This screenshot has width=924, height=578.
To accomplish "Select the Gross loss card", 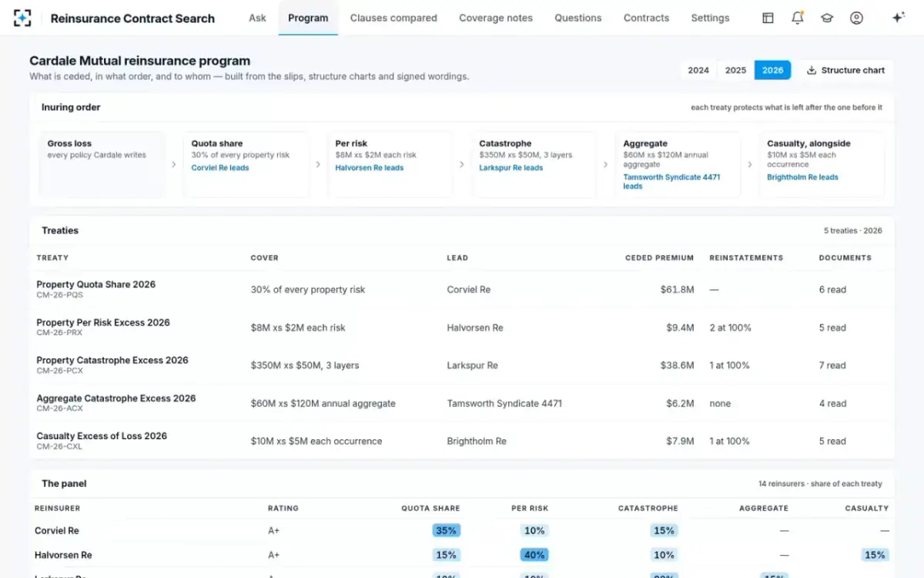I will pyautogui.click(x=102, y=164).
